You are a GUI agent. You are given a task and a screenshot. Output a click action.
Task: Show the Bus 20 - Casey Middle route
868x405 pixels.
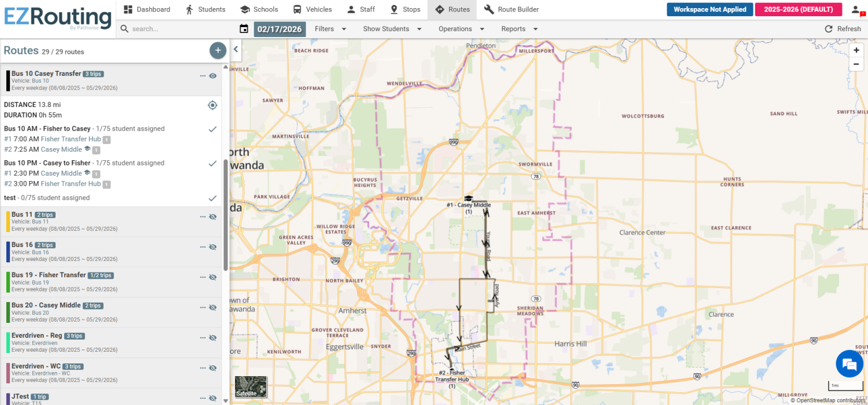(x=213, y=307)
